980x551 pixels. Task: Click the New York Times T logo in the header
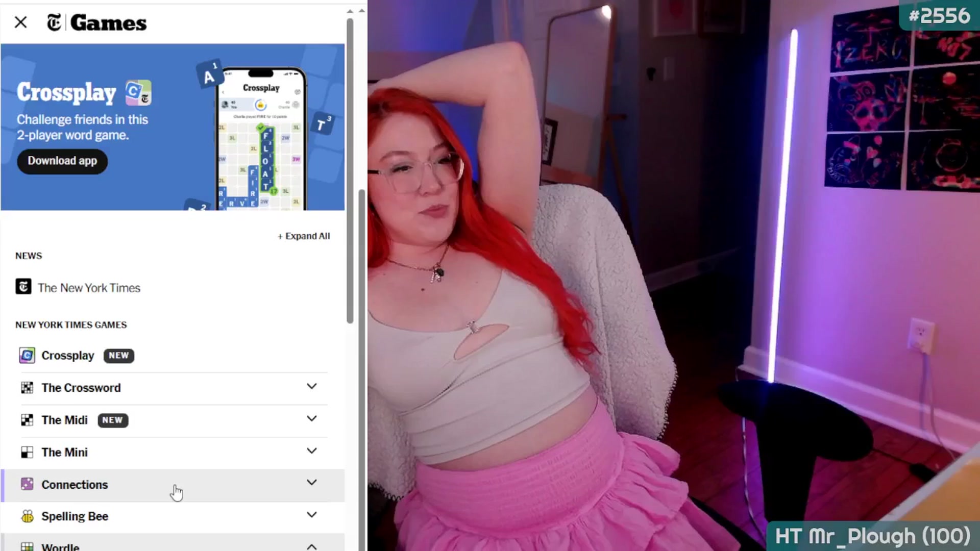pyautogui.click(x=54, y=22)
